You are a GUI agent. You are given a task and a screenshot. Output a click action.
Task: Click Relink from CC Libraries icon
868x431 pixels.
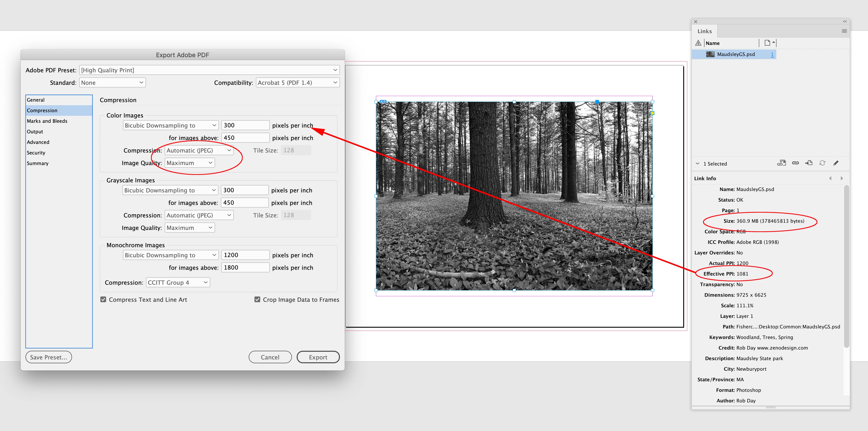tap(781, 163)
